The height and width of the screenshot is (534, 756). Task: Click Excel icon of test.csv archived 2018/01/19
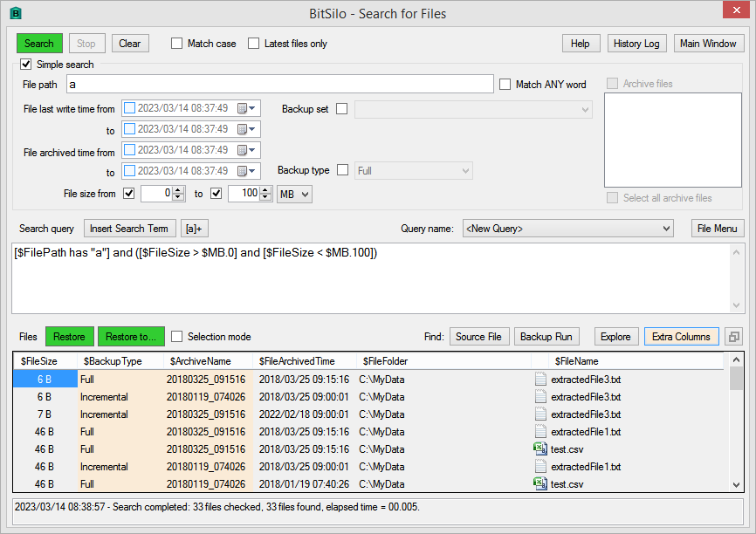click(x=540, y=483)
